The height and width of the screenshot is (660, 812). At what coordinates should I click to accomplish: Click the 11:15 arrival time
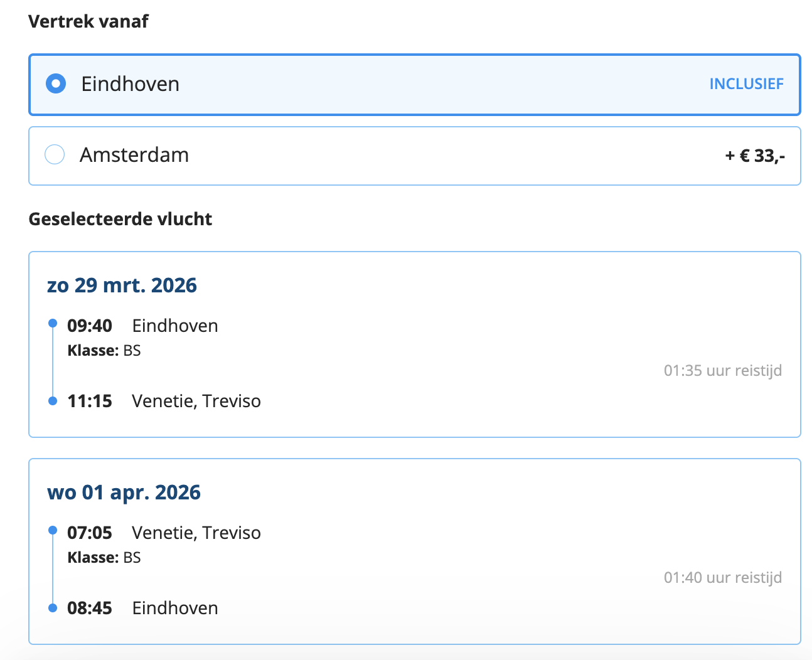pos(90,402)
